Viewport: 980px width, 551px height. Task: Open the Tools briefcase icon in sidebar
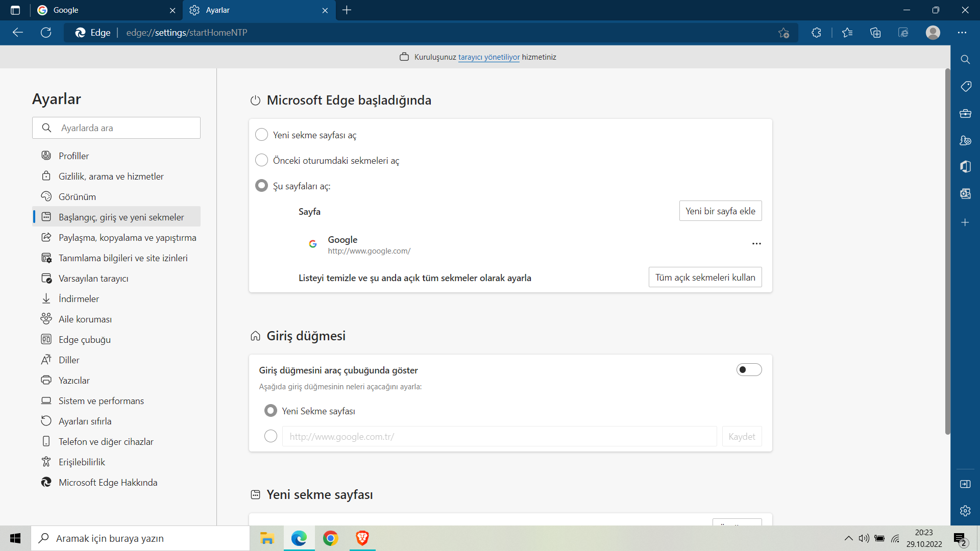pyautogui.click(x=965, y=113)
